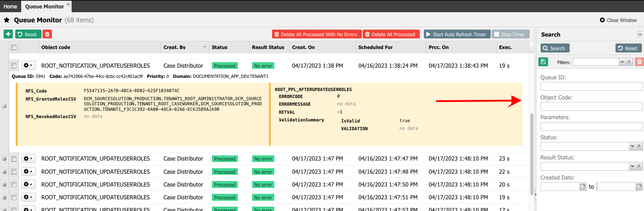Focus the Created Date start field
The image size is (644, 211).
560,186
